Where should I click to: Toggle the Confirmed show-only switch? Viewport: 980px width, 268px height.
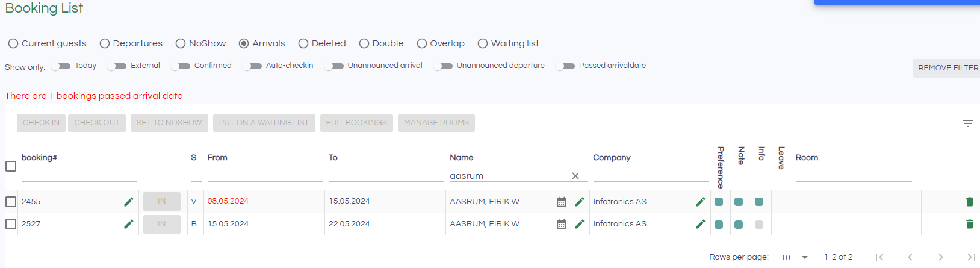tap(181, 66)
